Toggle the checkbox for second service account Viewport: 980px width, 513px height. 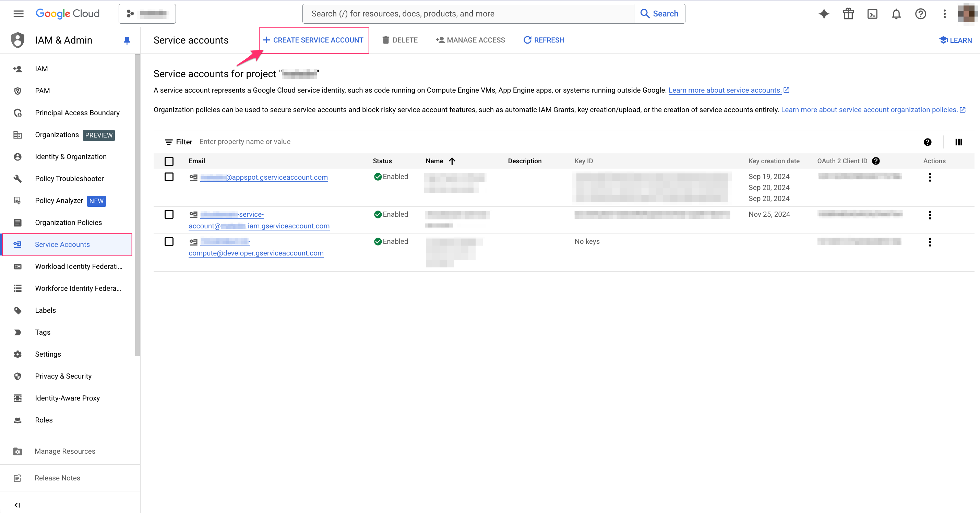coord(169,215)
